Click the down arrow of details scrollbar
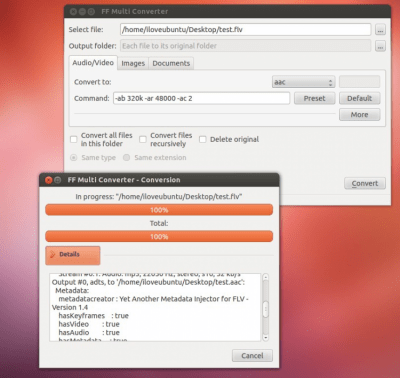Screen dimensions: 400x378 (x=265, y=338)
